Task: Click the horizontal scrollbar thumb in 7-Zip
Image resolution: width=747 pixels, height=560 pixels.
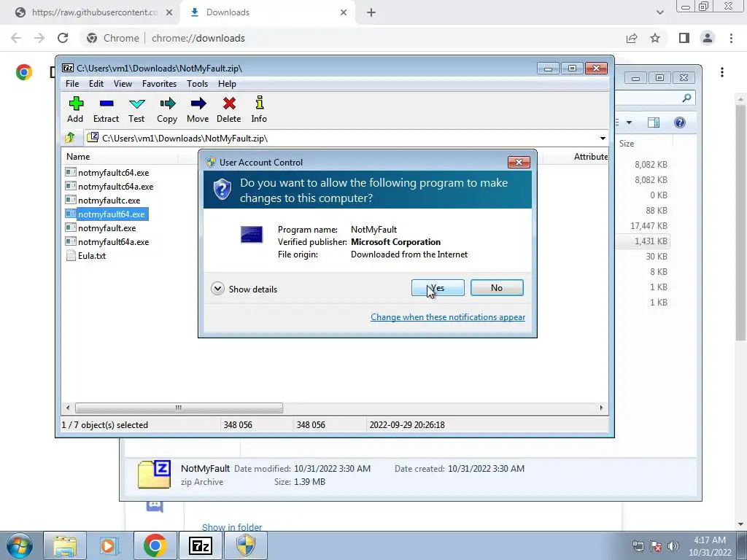Action: (179, 408)
